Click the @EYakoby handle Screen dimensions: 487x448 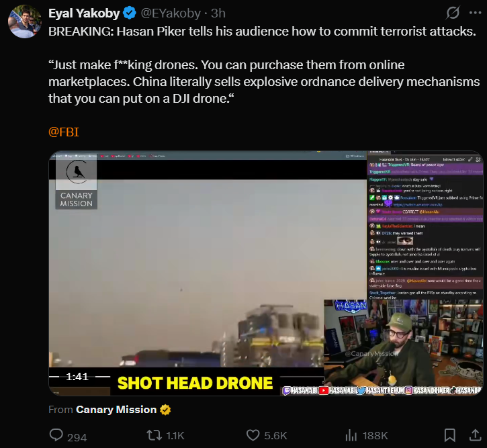coord(171,13)
